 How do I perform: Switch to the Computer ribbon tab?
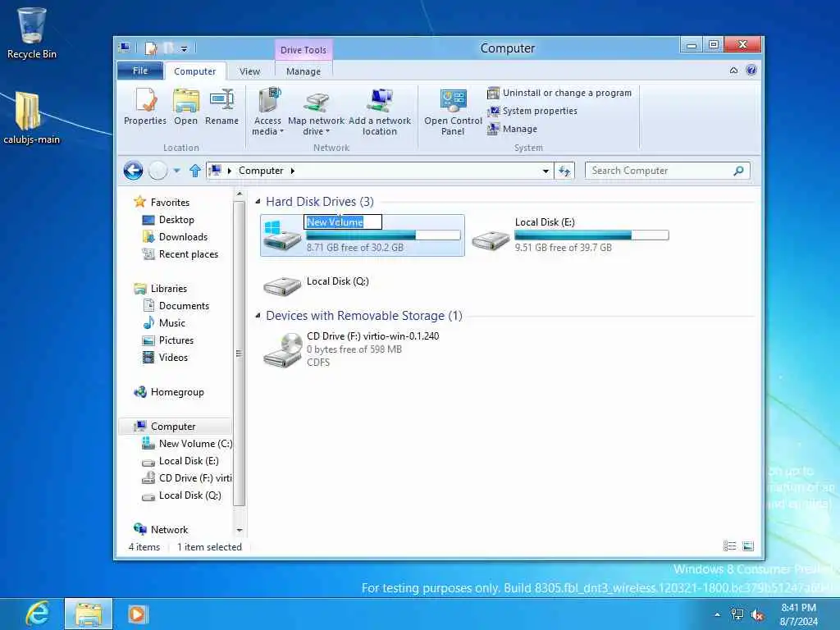click(x=194, y=71)
